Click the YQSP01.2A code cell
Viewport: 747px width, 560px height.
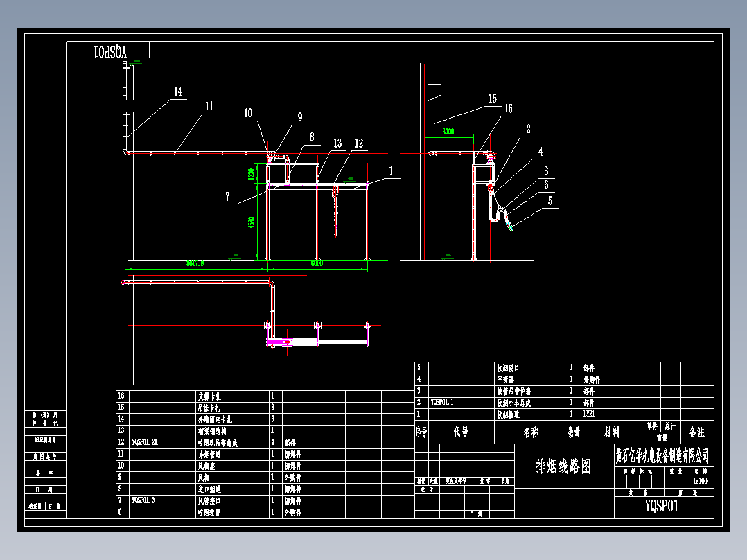point(145,442)
